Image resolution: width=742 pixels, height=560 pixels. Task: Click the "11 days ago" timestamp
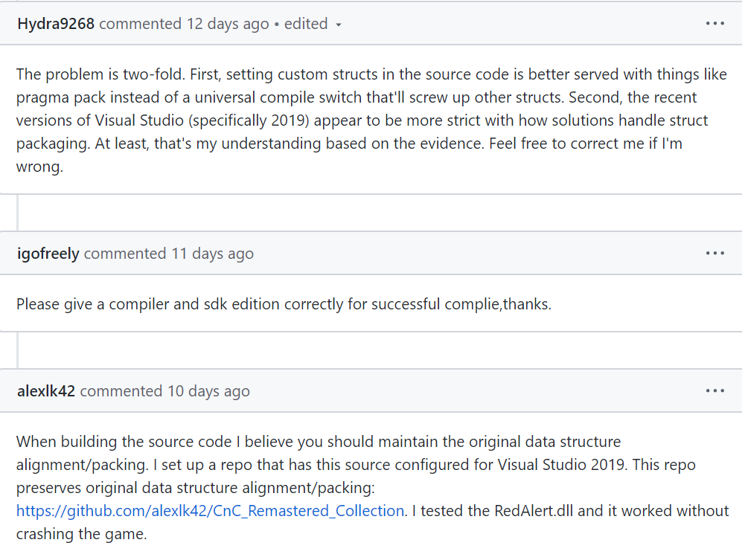pos(213,254)
